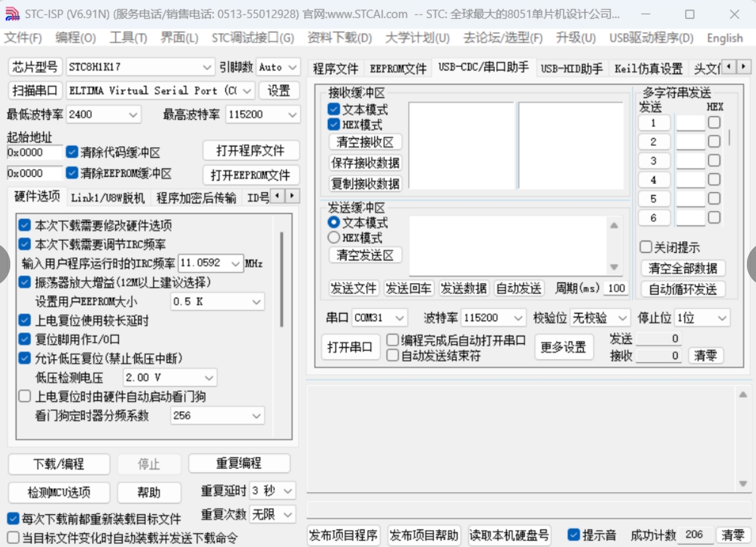
Task: Enable 编程完成后自动打开串口 checkbox
Action: (x=392, y=340)
